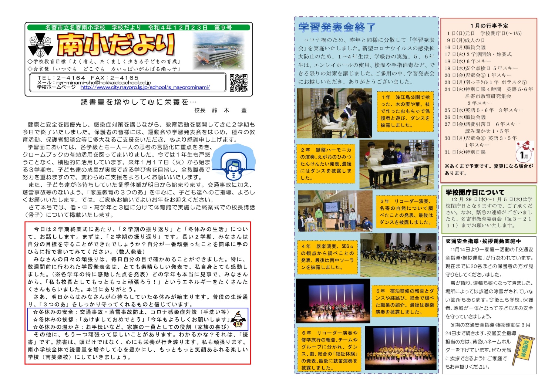Select the 6年 修学旅行 caption box
Screen dimensions: 555x392
click(329, 350)
